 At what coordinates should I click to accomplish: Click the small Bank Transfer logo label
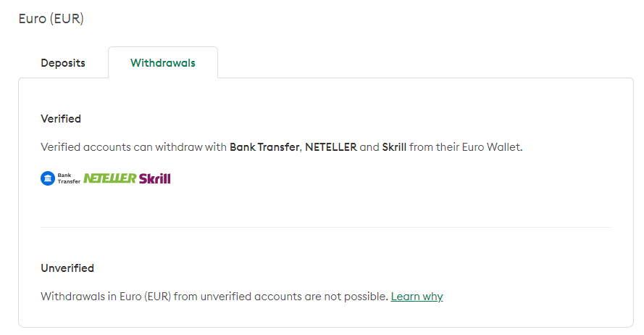coord(69,178)
